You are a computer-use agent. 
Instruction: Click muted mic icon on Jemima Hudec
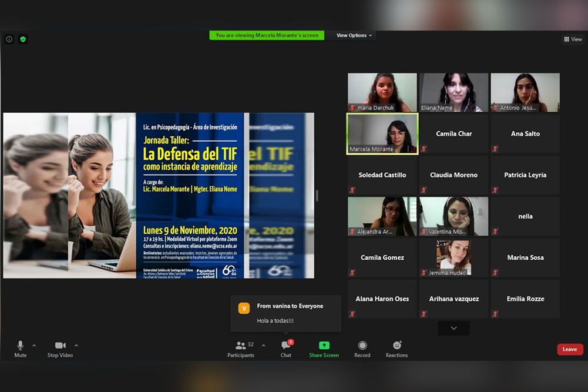coord(424,273)
